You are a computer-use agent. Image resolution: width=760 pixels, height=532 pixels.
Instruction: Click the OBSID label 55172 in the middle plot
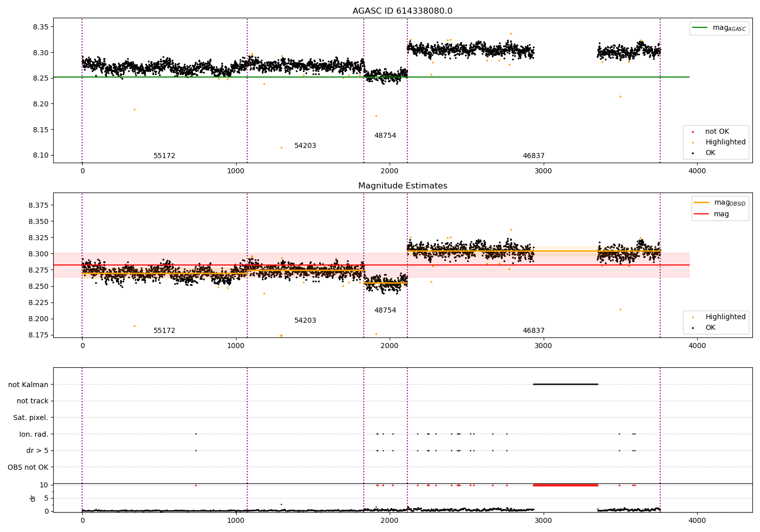(x=164, y=331)
